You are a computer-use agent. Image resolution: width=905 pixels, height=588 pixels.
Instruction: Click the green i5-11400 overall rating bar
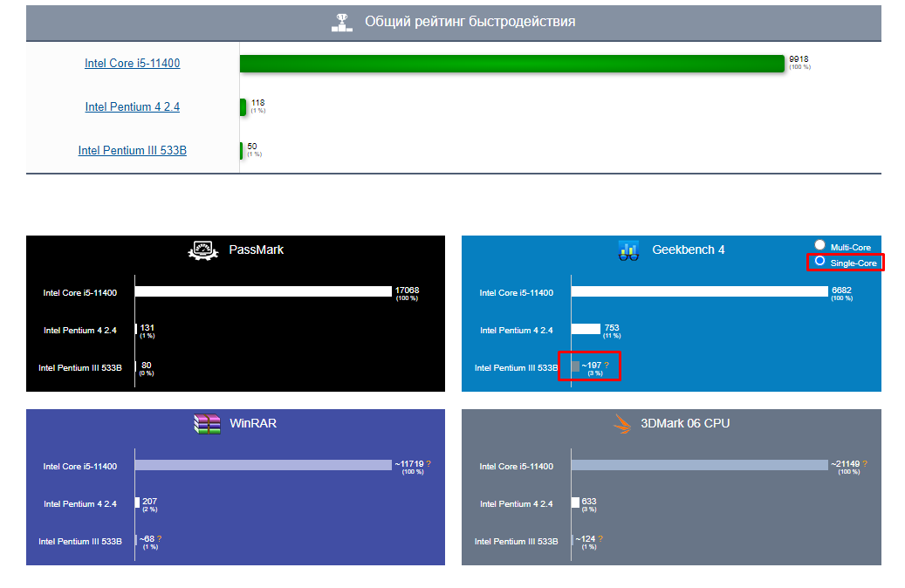pyautogui.click(x=512, y=64)
